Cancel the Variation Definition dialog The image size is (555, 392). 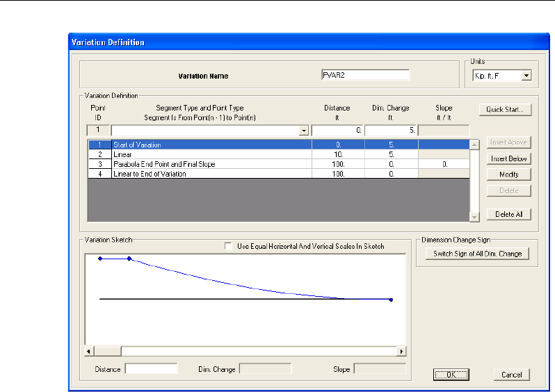pos(512,374)
